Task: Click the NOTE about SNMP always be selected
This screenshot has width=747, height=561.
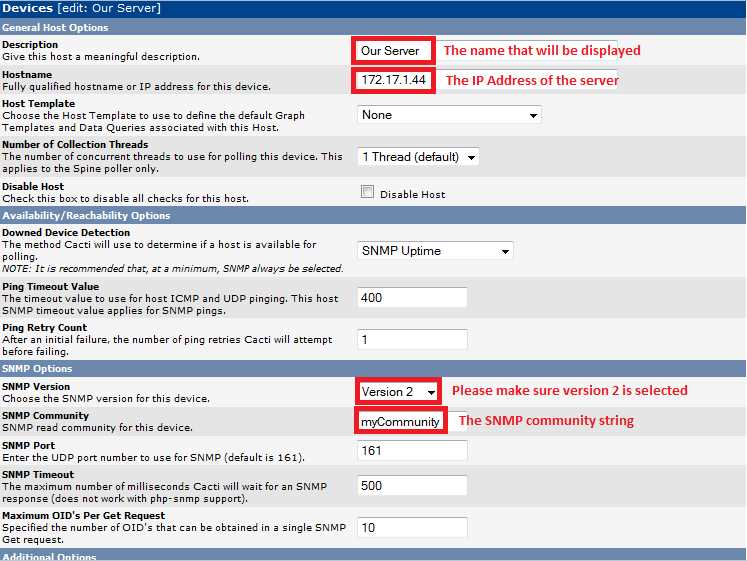Action: coord(172,269)
